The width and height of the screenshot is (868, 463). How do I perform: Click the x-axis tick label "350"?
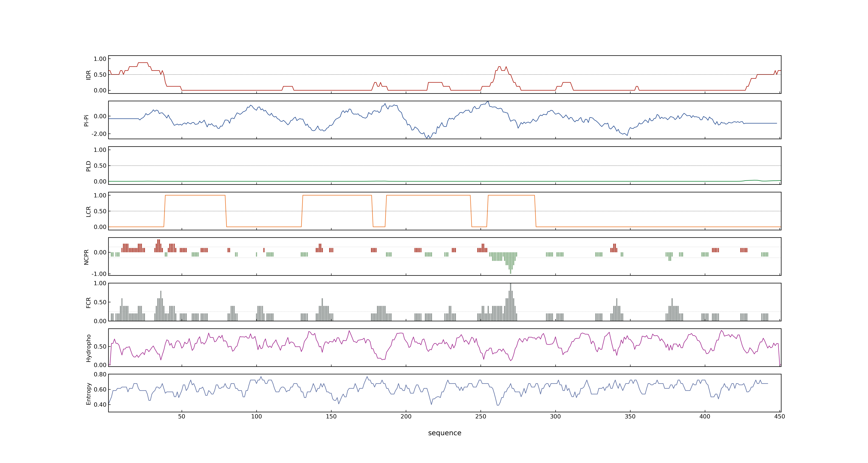click(630, 416)
